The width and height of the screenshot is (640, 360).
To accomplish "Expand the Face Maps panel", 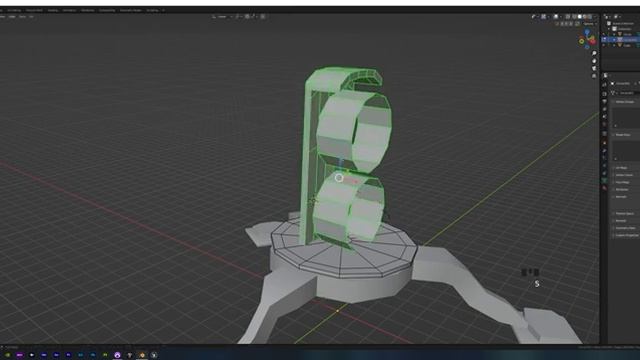I will pyautogui.click(x=621, y=182).
